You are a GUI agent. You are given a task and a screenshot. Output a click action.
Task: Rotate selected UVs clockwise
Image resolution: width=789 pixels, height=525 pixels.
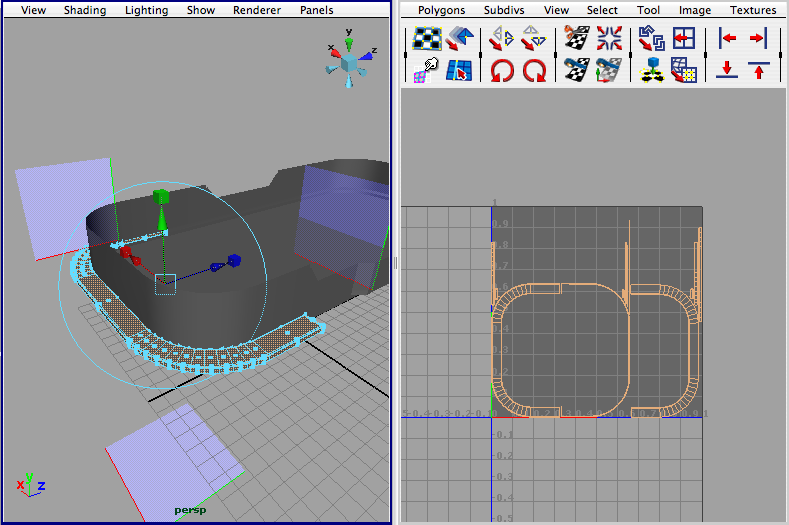click(x=534, y=70)
